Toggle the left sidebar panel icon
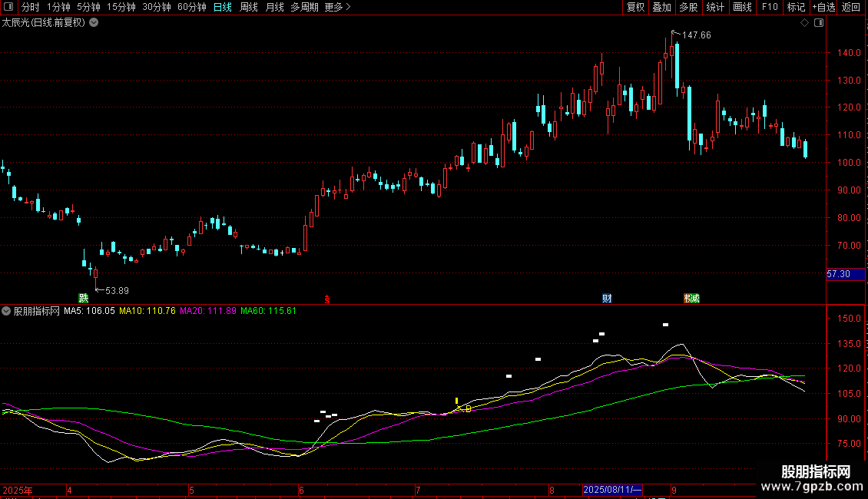The width and height of the screenshot is (868, 499). 8,7
